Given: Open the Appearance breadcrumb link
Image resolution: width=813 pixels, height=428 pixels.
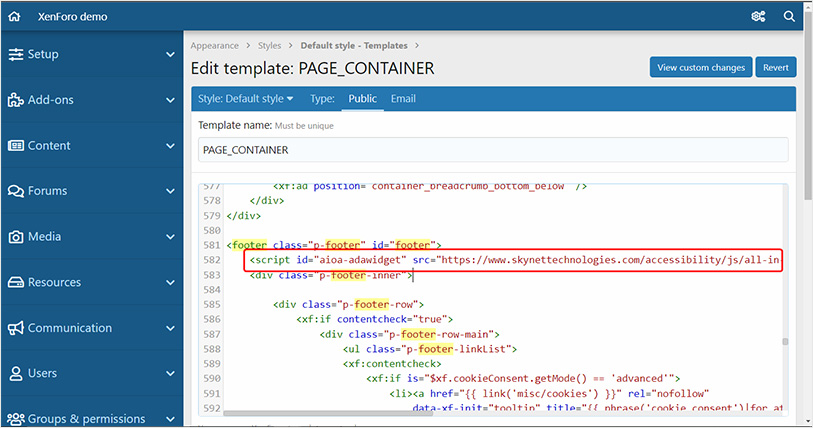Looking at the screenshot, I should tap(215, 45).
